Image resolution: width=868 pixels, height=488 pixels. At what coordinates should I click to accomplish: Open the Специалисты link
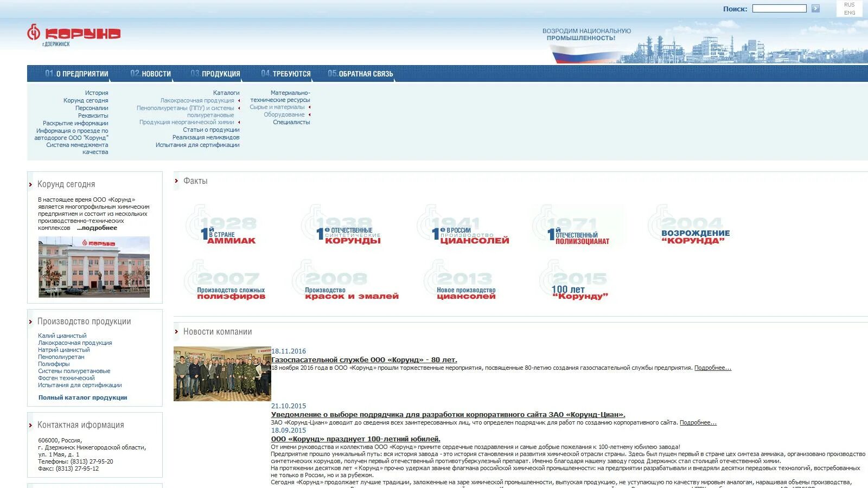[x=291, y=123]
